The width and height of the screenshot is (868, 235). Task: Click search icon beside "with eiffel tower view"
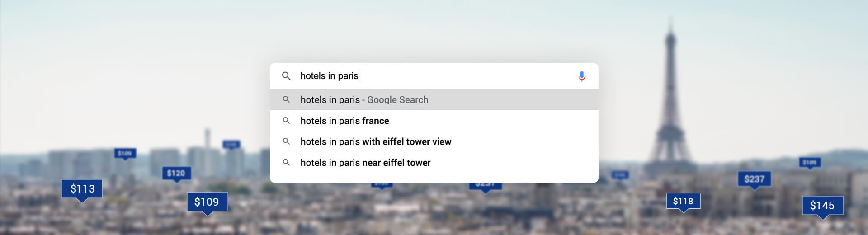pos(286,141)
